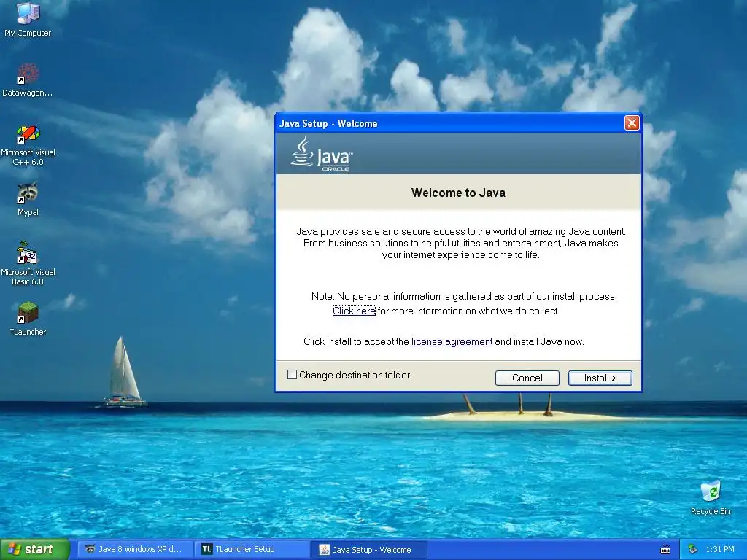
Task: Open the DataWagon desktop shortcut
Action: click(28, 80)
